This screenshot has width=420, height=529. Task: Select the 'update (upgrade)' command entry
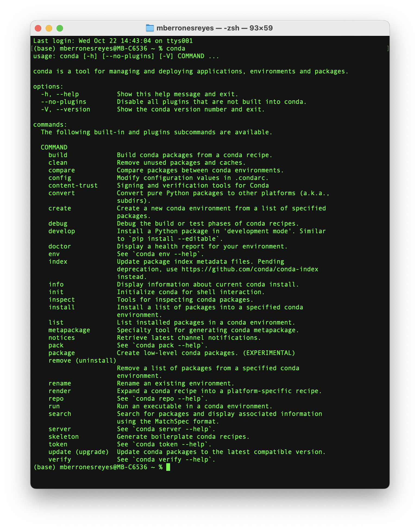click(79, 452)
